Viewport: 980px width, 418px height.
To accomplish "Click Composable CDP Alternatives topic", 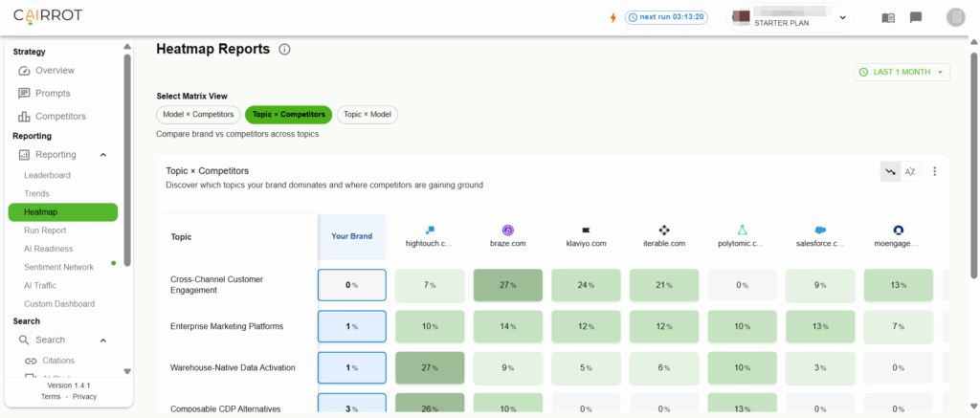I will 224,408.
